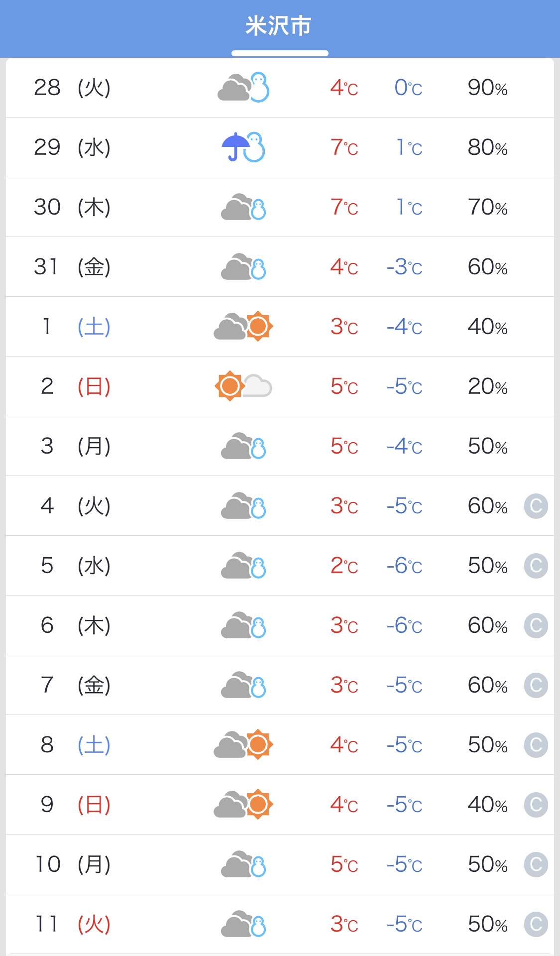The image size is (560, 956).
Task: Tap the cloudy-snow icon for the 11th
Action: point(243,924)
